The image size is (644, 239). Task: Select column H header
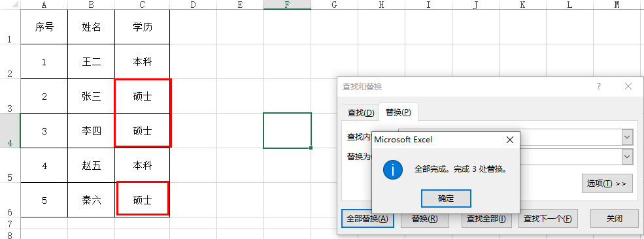pos(382,5)
